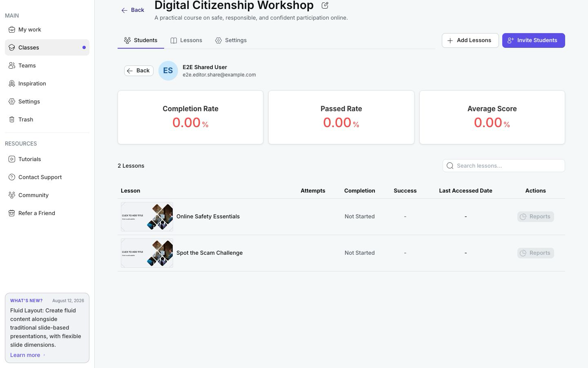This screenshot has height=368, width=588.
Task: Open the Community resource link
Action: [47, 195]
